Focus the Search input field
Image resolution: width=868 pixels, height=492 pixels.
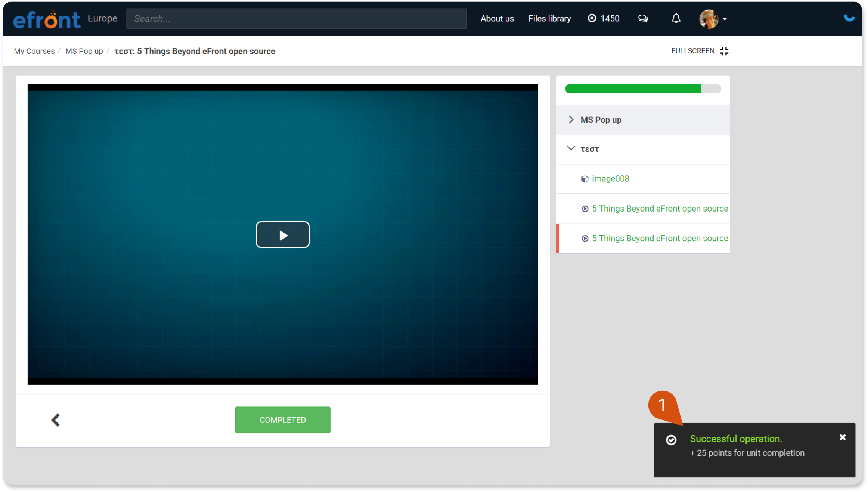(297, 19)
